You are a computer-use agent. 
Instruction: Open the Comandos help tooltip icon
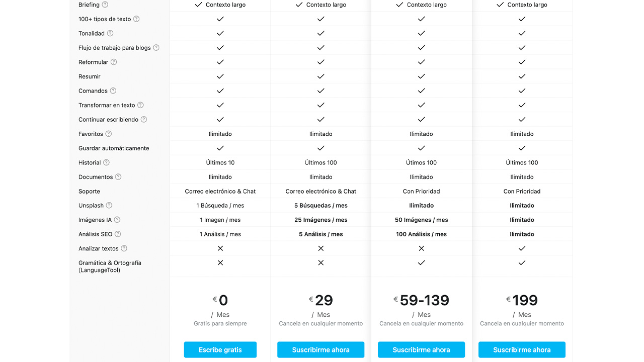(x=113, y=90)
